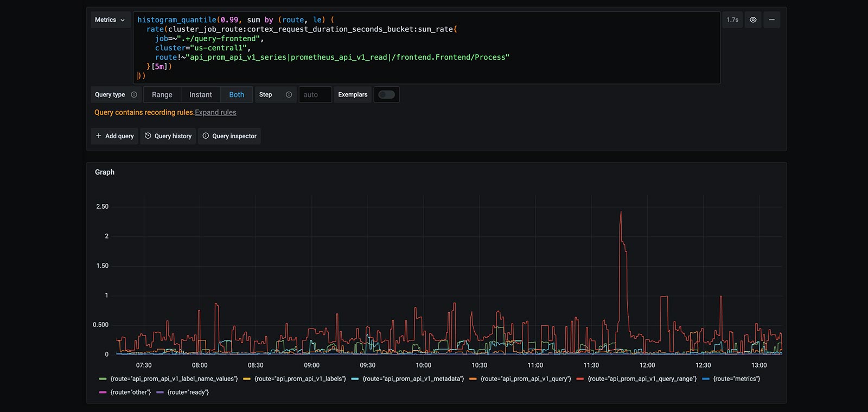
Task: Click the Step auto input field
Action: tap(315, 95)
